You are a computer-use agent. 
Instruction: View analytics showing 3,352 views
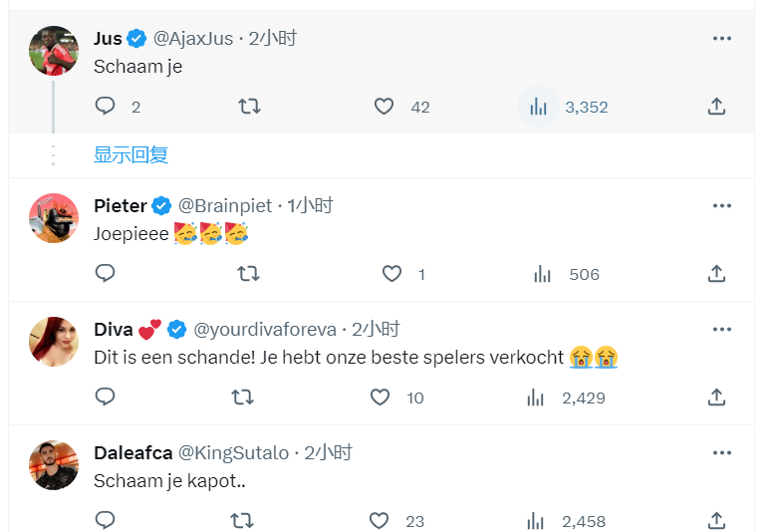[x=539, y=107]
